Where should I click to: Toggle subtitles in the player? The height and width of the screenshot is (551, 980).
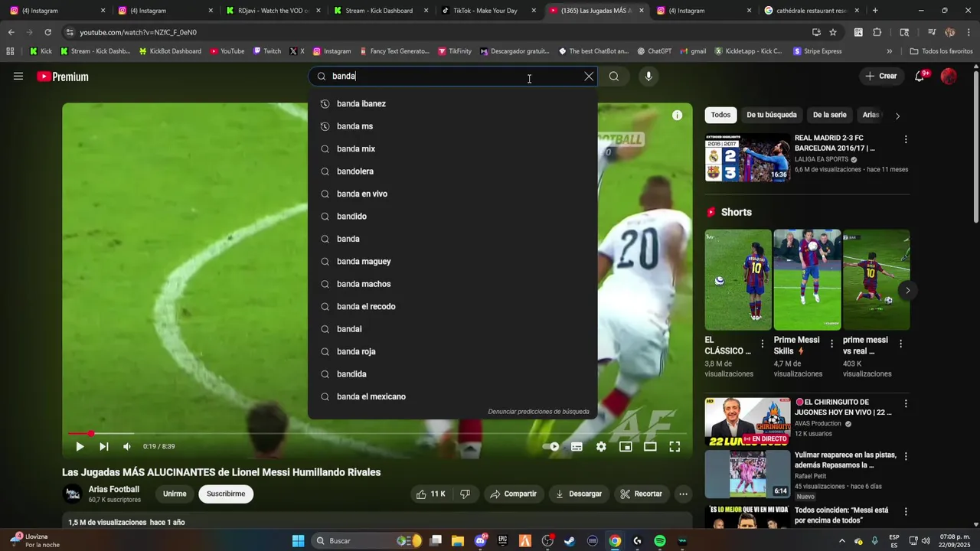tap(577, 447)
